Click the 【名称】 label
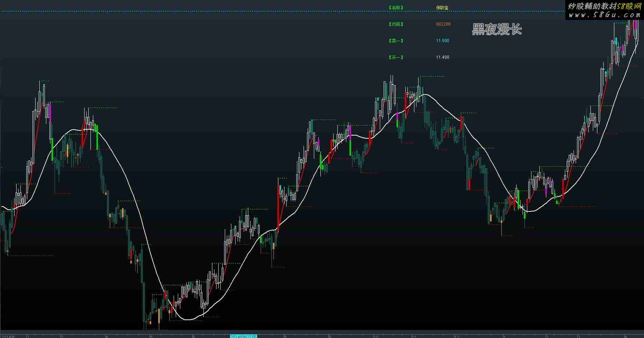Viewport: 644px width, 338px height. [396, 8]
